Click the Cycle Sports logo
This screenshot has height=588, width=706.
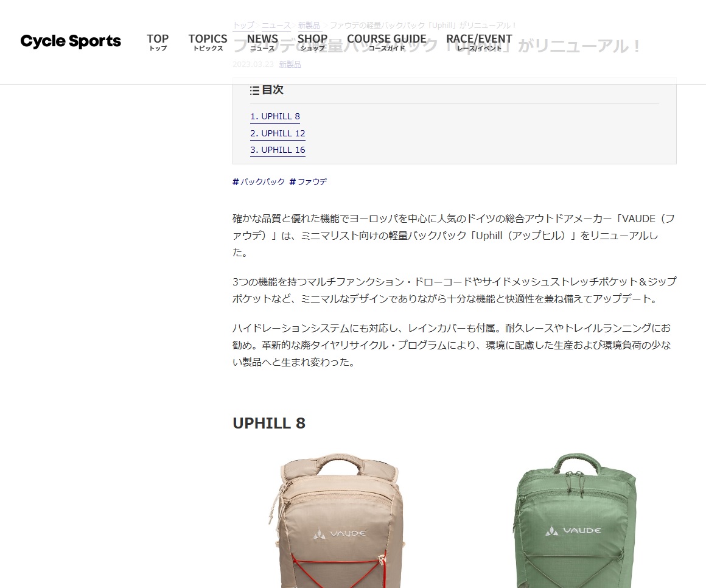point(71,41)
